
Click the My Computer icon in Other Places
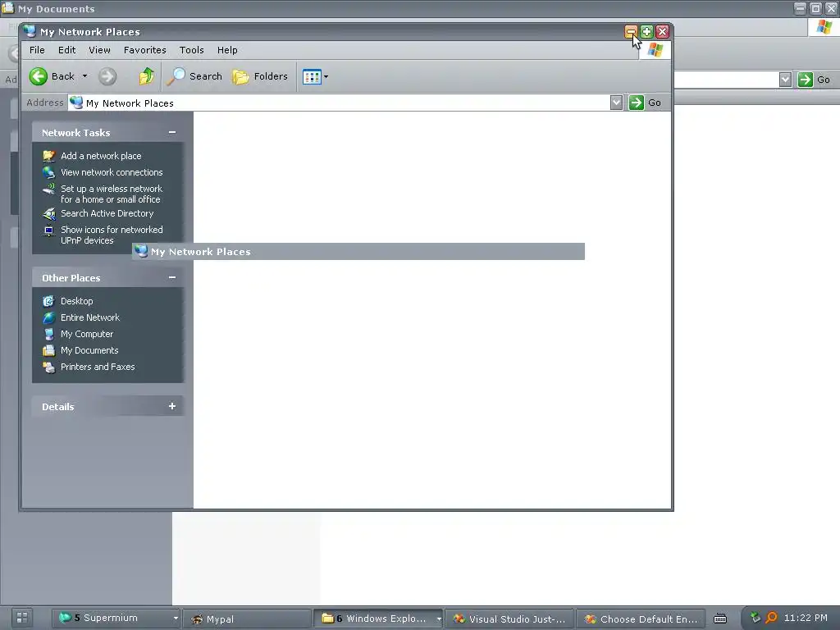point(48,335)
